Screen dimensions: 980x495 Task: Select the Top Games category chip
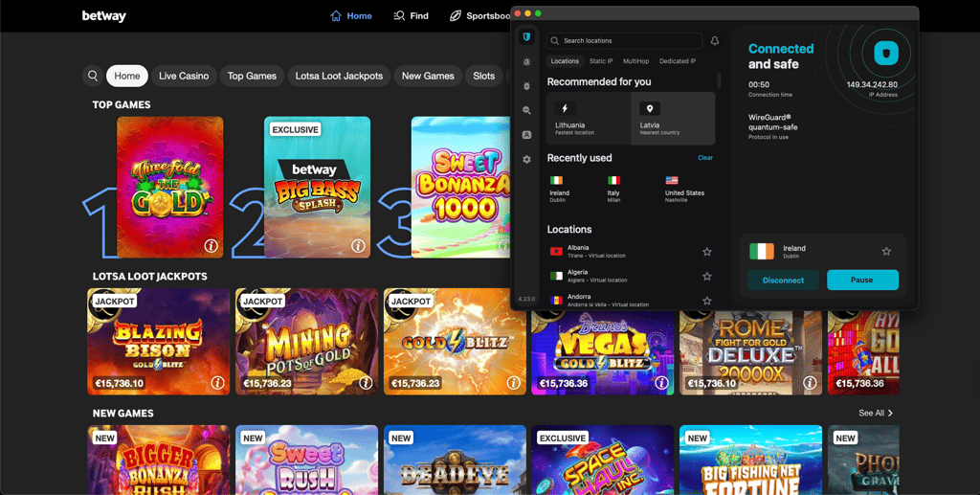tap(252, 76)
